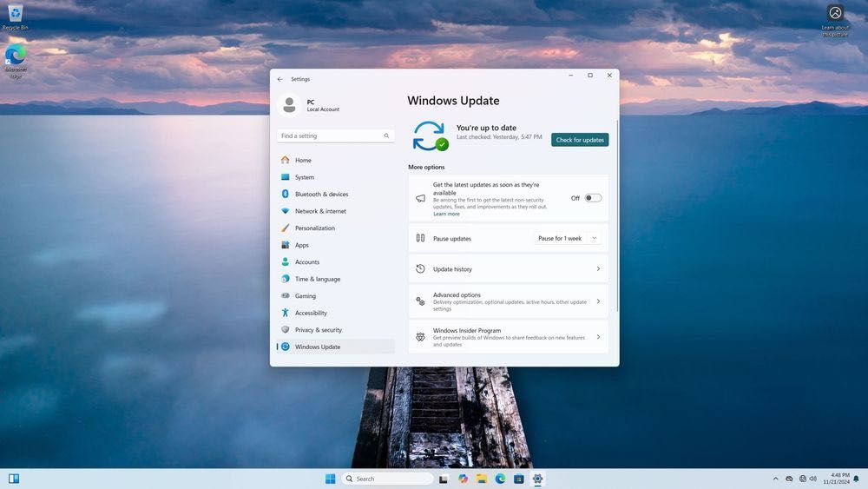Launch Copilot from taskbar
This screenshot has height=489, width=868.
[x=463, y=479]
